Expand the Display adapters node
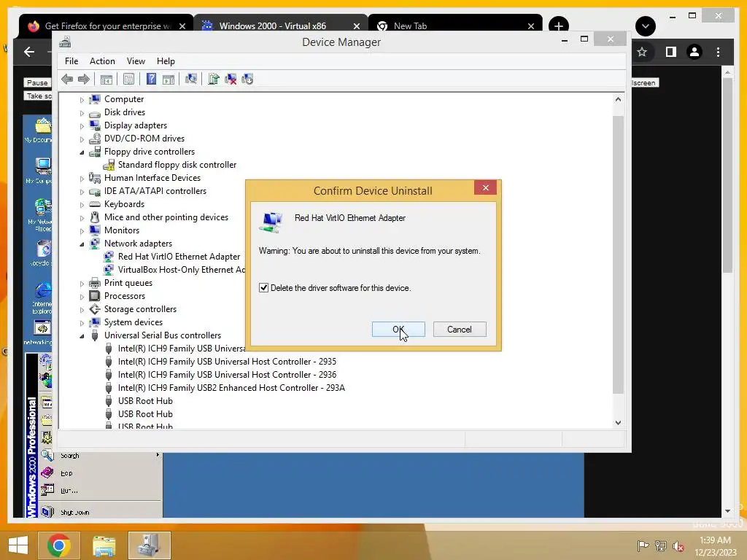This screenshot has width=747, height=560. coord(82,126)
